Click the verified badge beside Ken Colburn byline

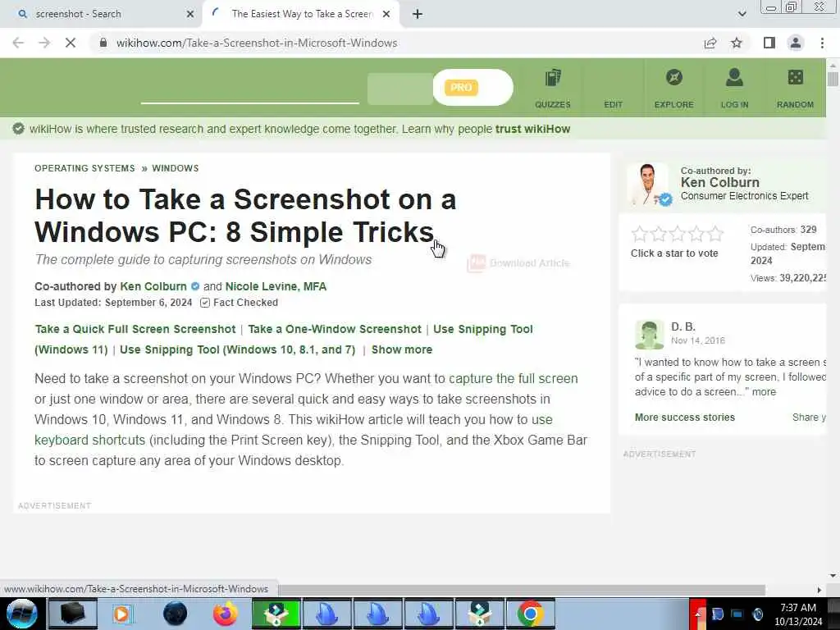coord(195,286)
